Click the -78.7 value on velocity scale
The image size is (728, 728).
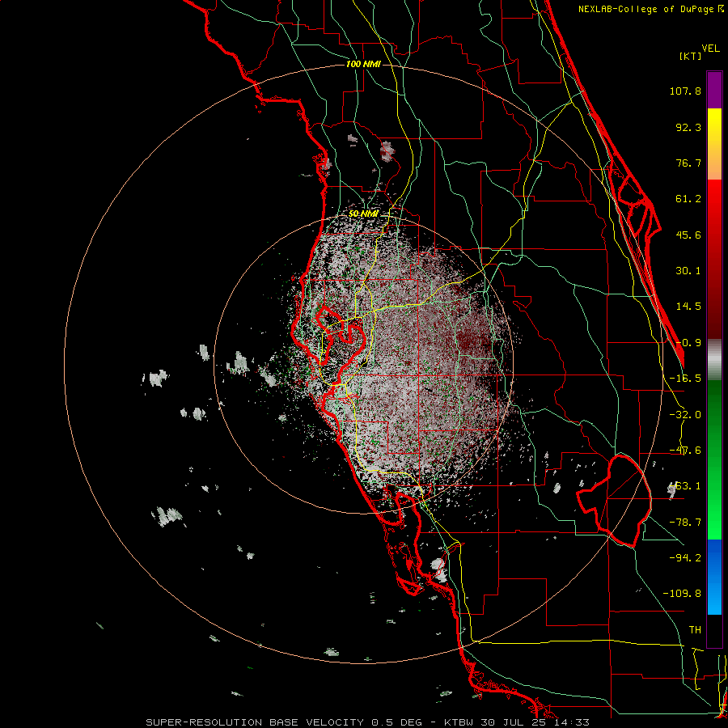pos(685,523)
